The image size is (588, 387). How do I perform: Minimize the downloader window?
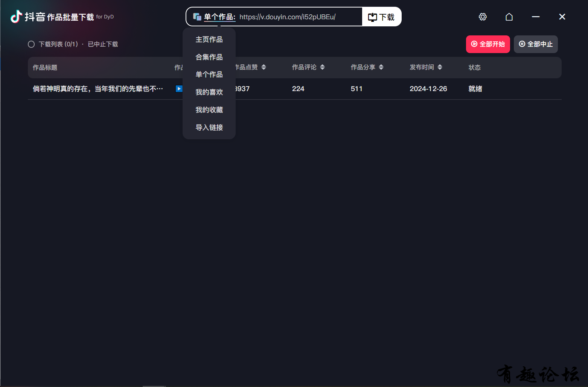(536, 17)
